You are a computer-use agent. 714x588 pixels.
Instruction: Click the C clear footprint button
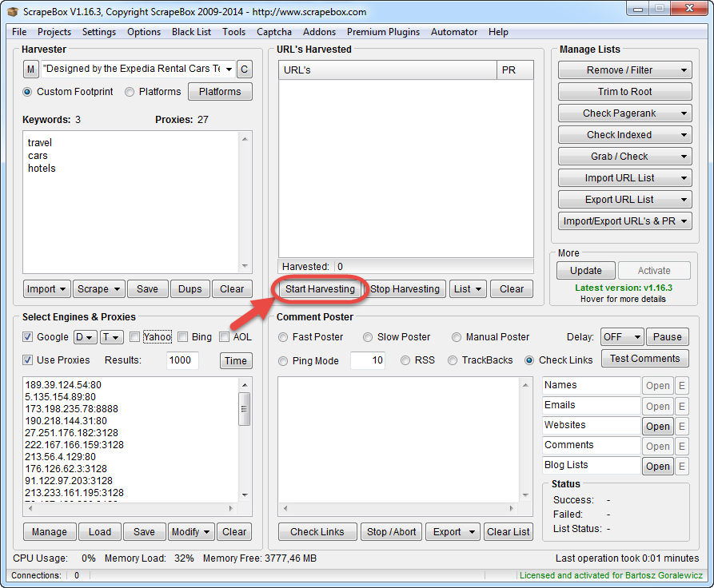point(245,70)
